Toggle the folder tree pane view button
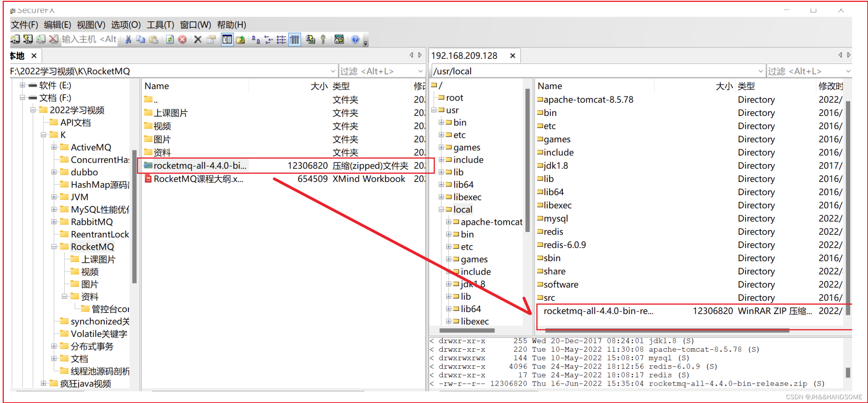This screenshot has width=868, height=403. coord(227,39)
